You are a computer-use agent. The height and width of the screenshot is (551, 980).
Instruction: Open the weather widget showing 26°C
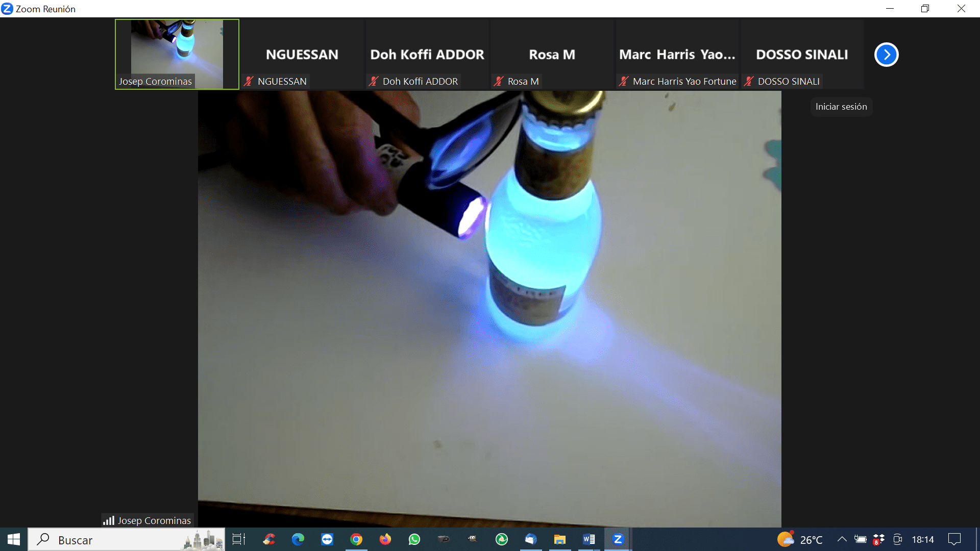point(800,539)
